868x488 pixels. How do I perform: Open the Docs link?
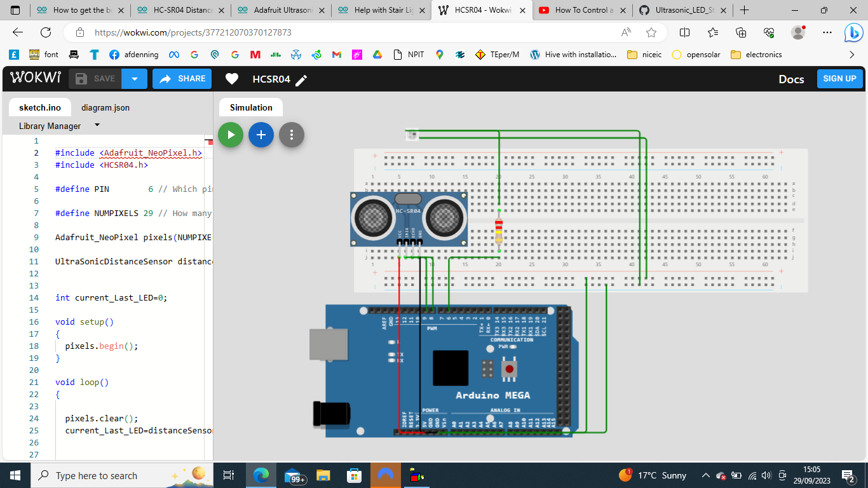[x=791, y=79]
